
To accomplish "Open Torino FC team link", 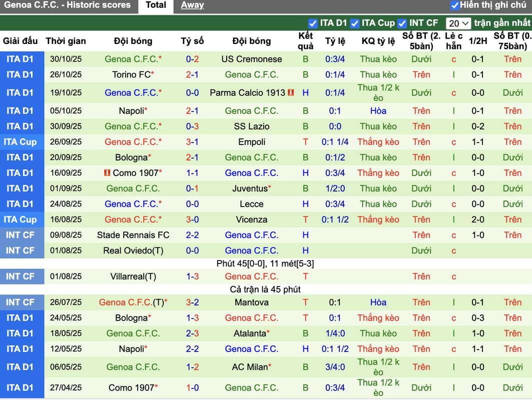I will 131,74.
